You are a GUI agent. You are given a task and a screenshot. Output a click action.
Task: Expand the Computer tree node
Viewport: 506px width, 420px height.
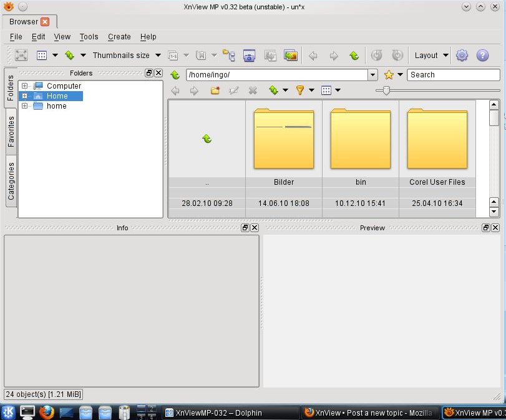24,85
